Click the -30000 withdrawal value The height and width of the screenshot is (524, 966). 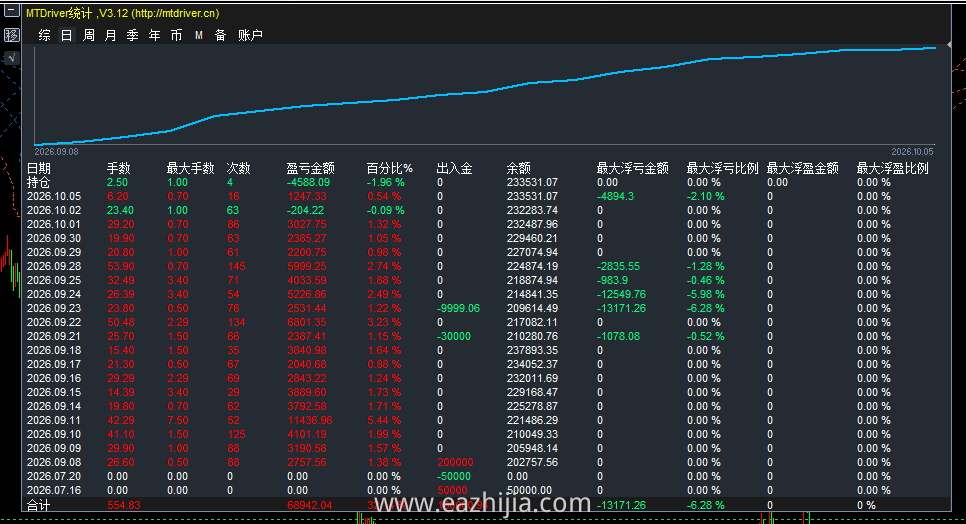pyautogui.click(x=453, y=336)
